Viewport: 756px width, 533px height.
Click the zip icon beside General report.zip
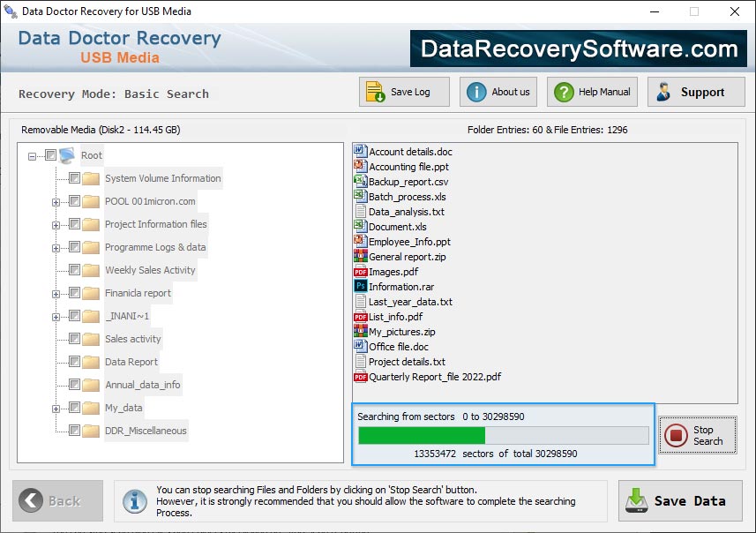click(359, 256)
